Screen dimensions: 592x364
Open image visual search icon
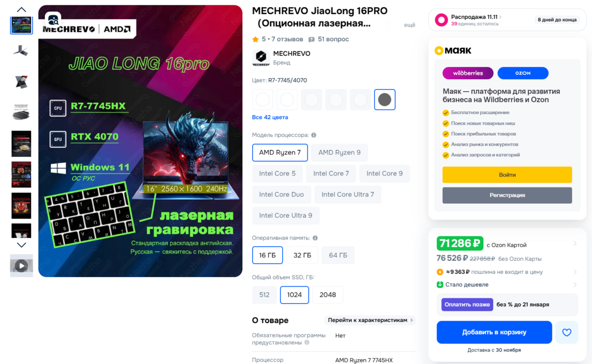pos(54,19)
